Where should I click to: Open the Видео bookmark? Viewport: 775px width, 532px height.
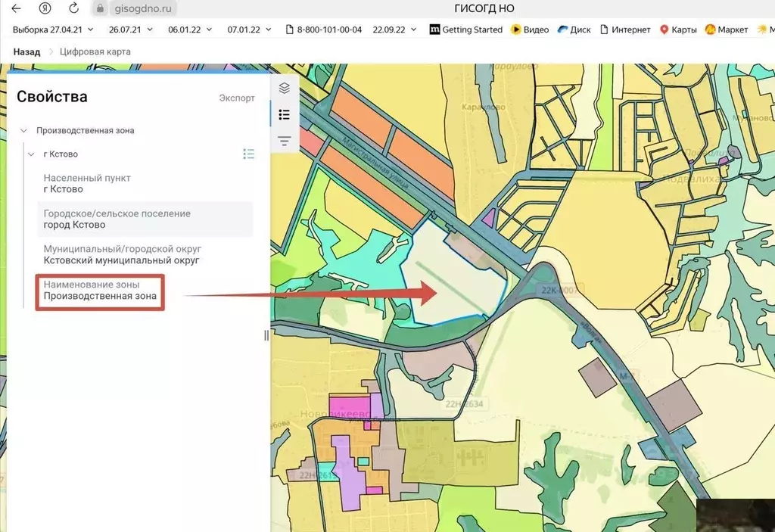530,30
